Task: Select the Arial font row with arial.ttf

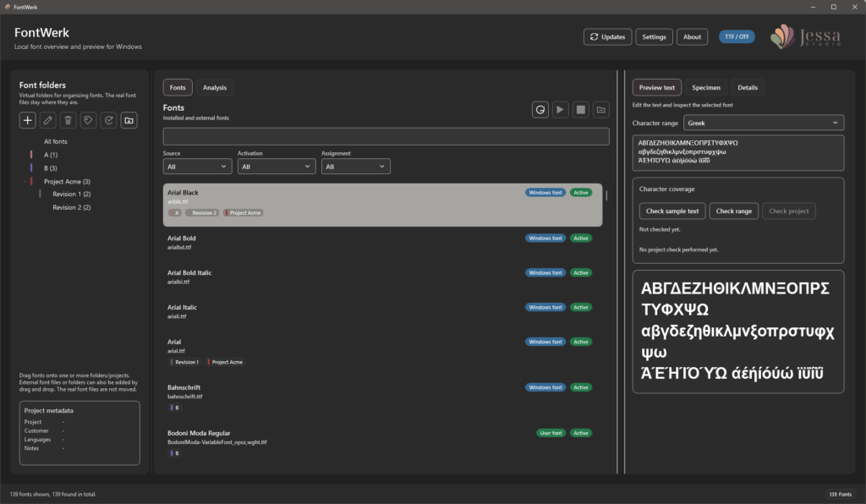Action: click(x=382, y=352)
